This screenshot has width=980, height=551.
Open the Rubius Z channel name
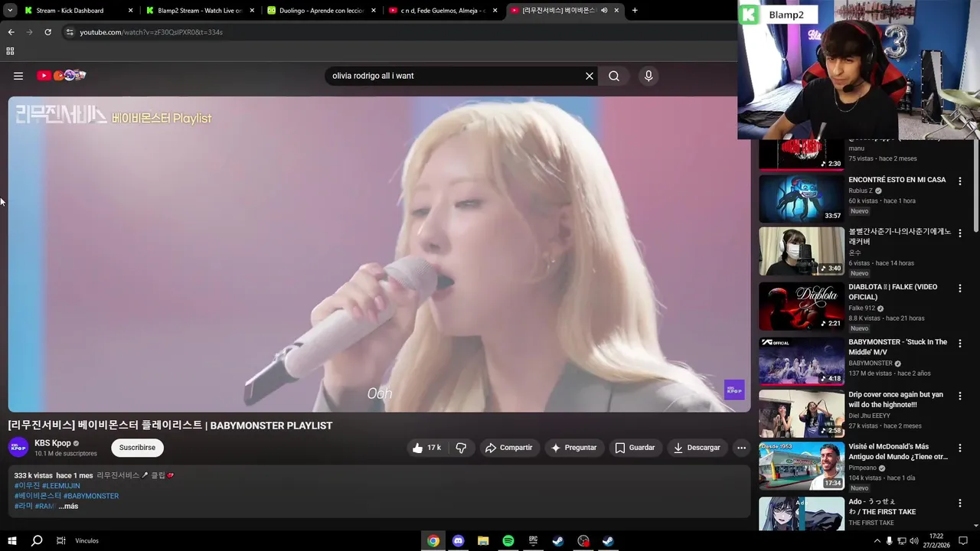[x=861, y=191]
